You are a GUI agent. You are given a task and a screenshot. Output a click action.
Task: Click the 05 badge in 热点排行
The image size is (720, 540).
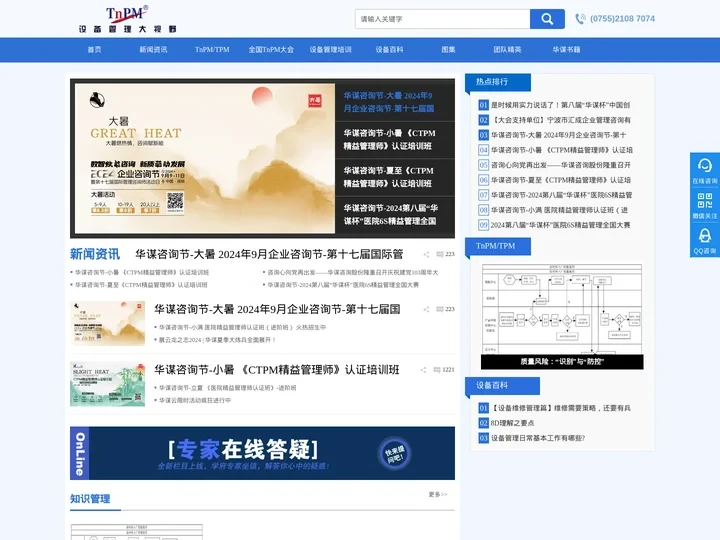[x=483, y=165]
